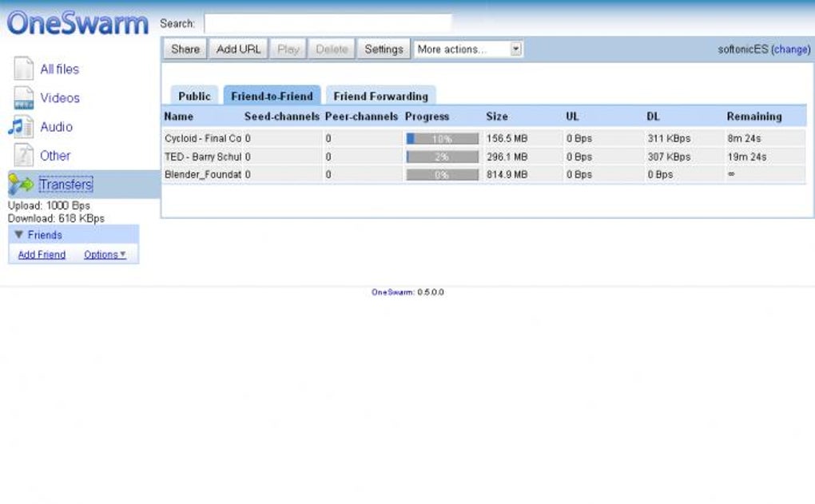
Task: Click the OneSwarm logo
Action: point(78,23)
